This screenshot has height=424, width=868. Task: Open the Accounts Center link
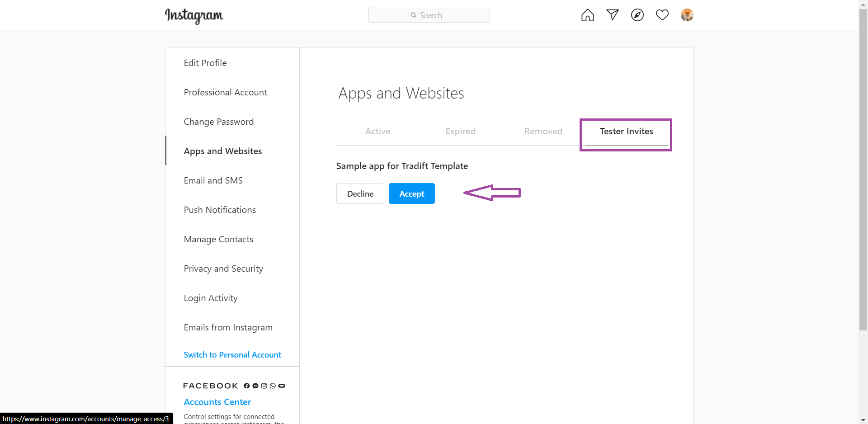(217, 402)
